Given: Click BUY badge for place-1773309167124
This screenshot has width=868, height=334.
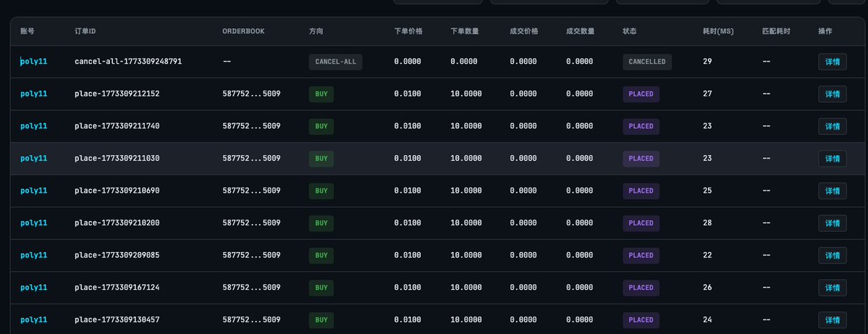Looking at the screenshot, I should pos(321,288).
